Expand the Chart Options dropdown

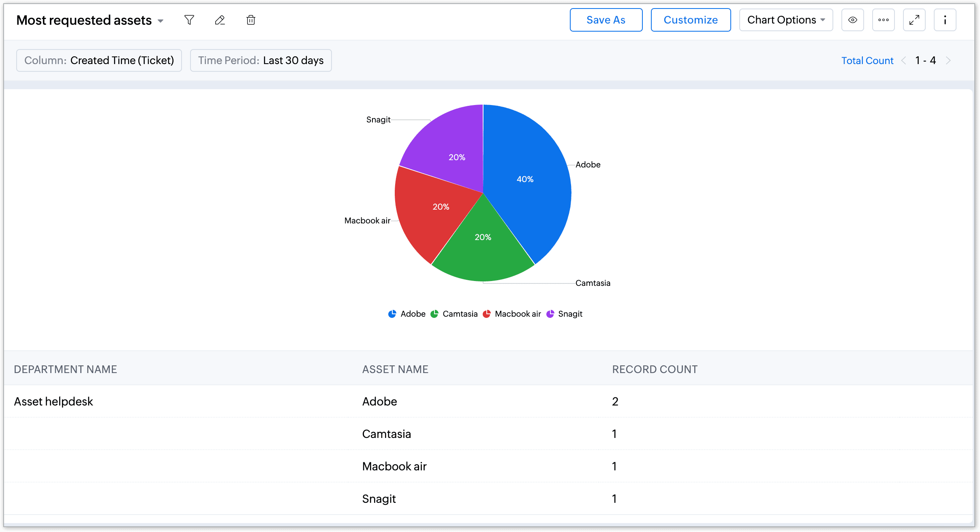[785, 20]
